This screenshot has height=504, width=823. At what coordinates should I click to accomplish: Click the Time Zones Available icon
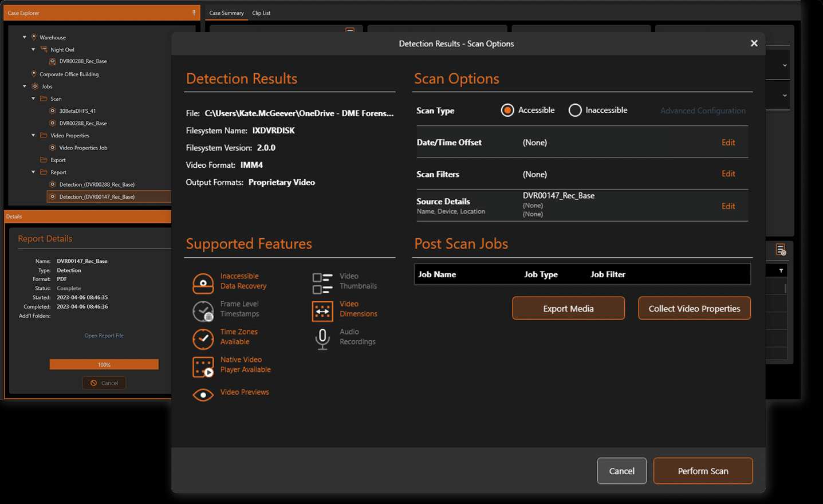pyautogui.click(x=203, y=338)
